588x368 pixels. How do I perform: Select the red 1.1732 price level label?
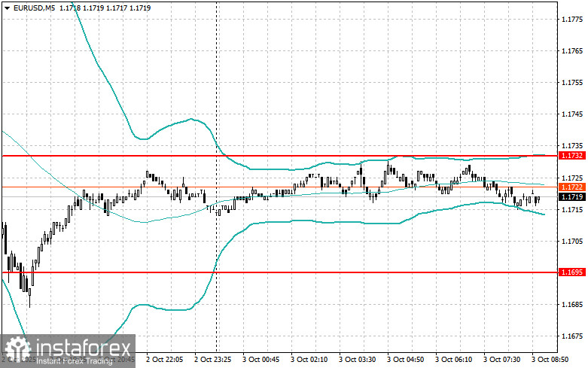(572, 156)
